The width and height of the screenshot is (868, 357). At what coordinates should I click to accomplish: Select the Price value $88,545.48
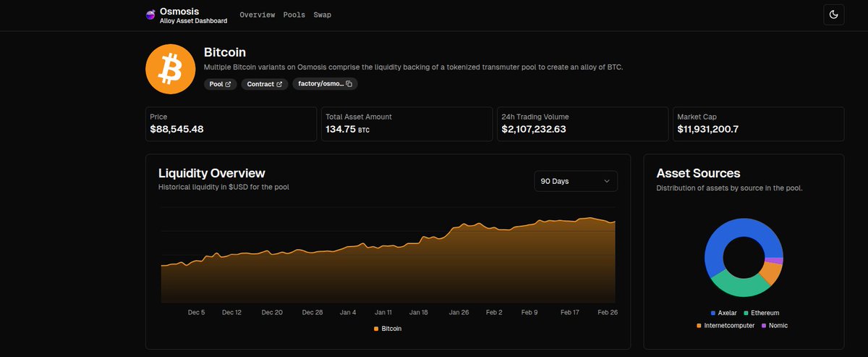(x=176, y=130)
